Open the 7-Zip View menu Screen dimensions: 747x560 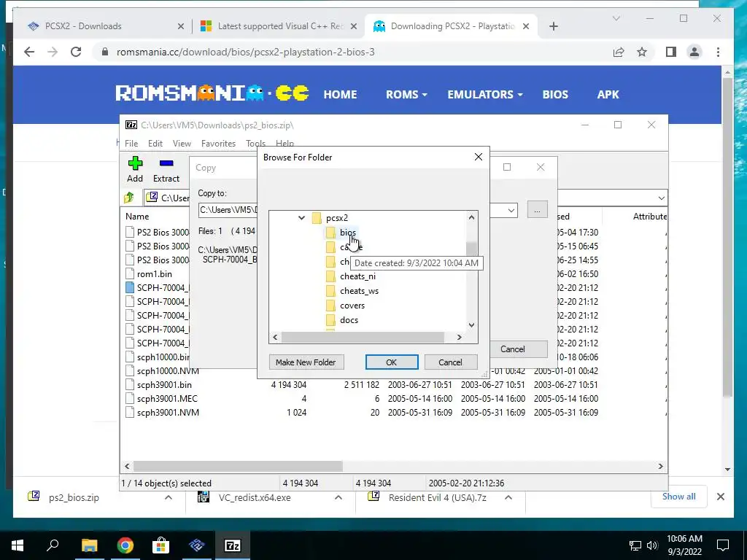click(x=182, y=144)
